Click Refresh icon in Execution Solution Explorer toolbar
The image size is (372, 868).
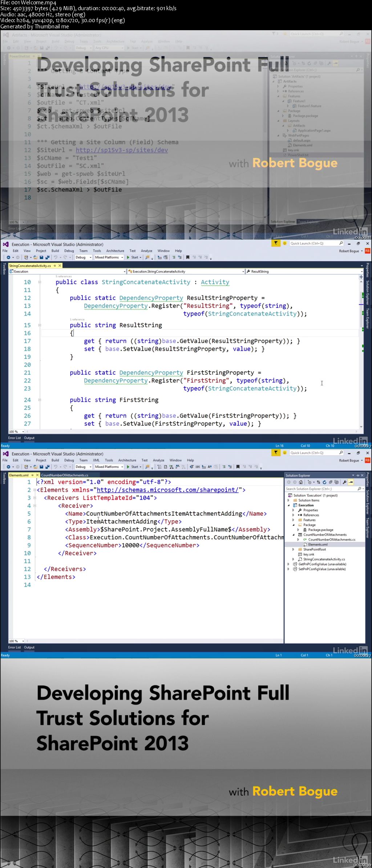(324, 482)
